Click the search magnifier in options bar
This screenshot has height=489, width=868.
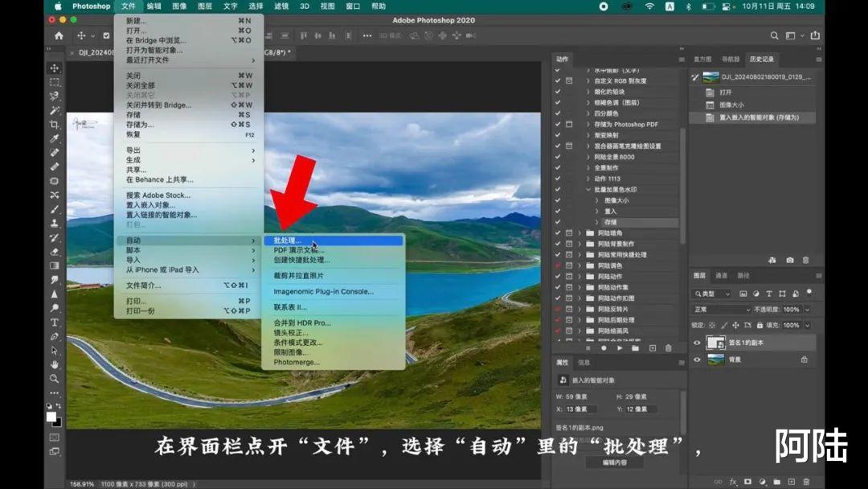point(774,35)
